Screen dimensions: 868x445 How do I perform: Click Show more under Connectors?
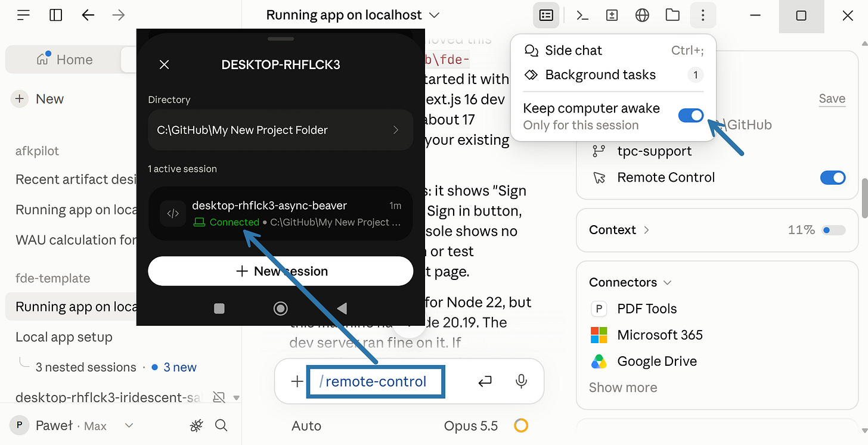[x=623, y=388]
